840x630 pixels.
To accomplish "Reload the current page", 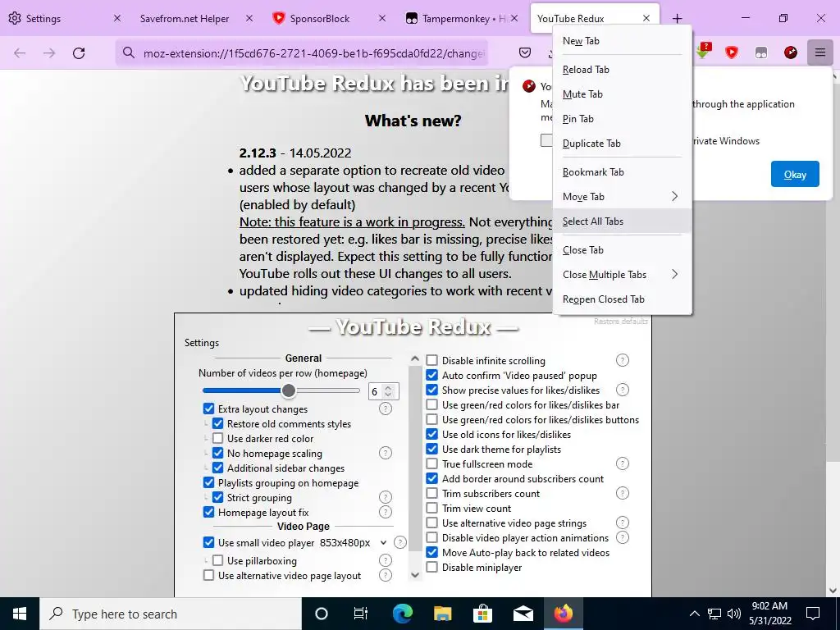I will [79, 52].
